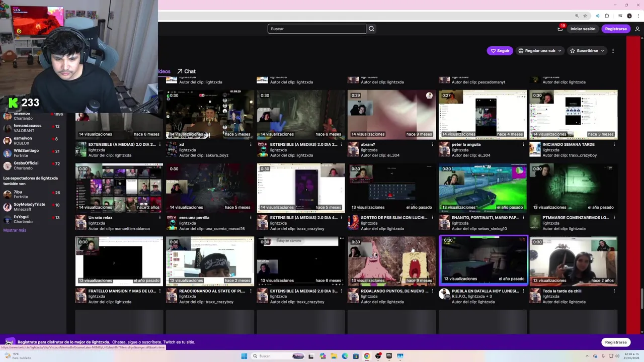Screen dimensions: 644x362
Task: Open options menu for 'xd' clip
Action: coord(251,144)
